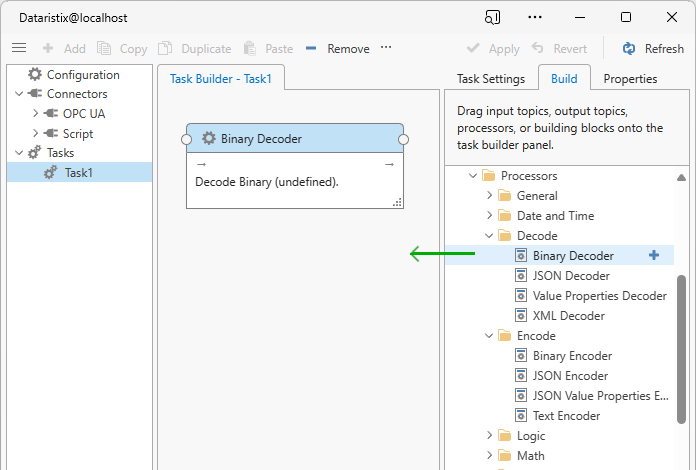This screenshot has height=470, width=696.
Task: Expand the Script connector node
Action: [36, 134]
